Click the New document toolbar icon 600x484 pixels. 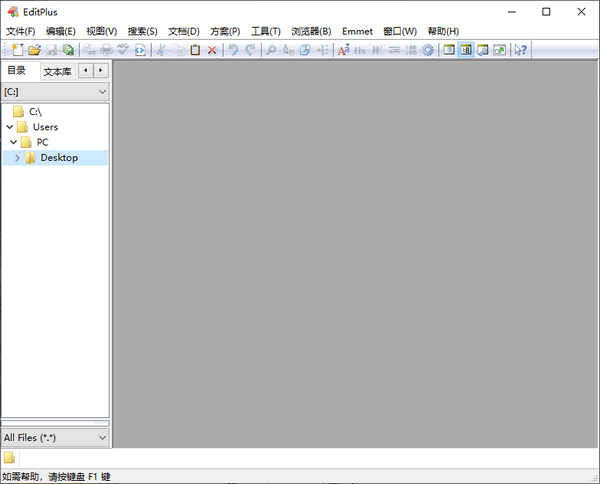(17, 50)
